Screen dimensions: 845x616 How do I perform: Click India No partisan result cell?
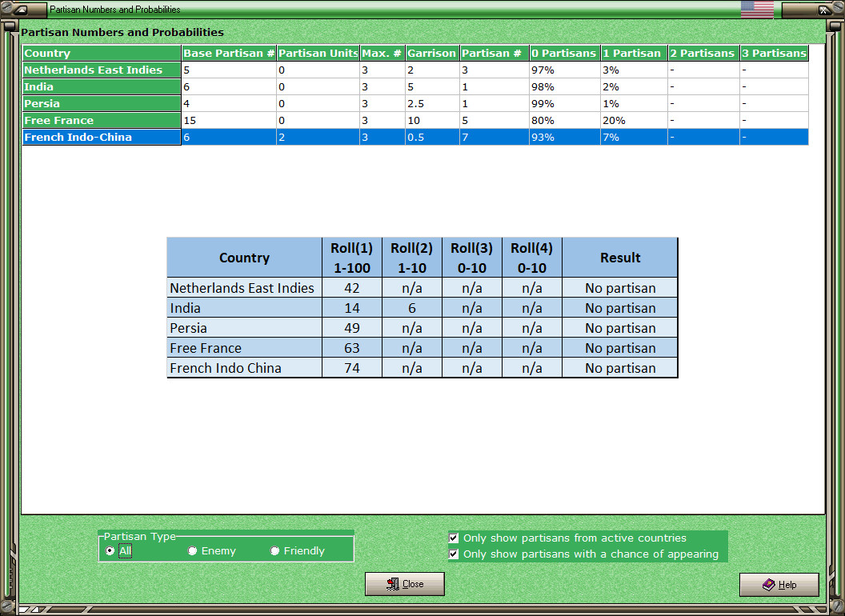click(619, 308)
